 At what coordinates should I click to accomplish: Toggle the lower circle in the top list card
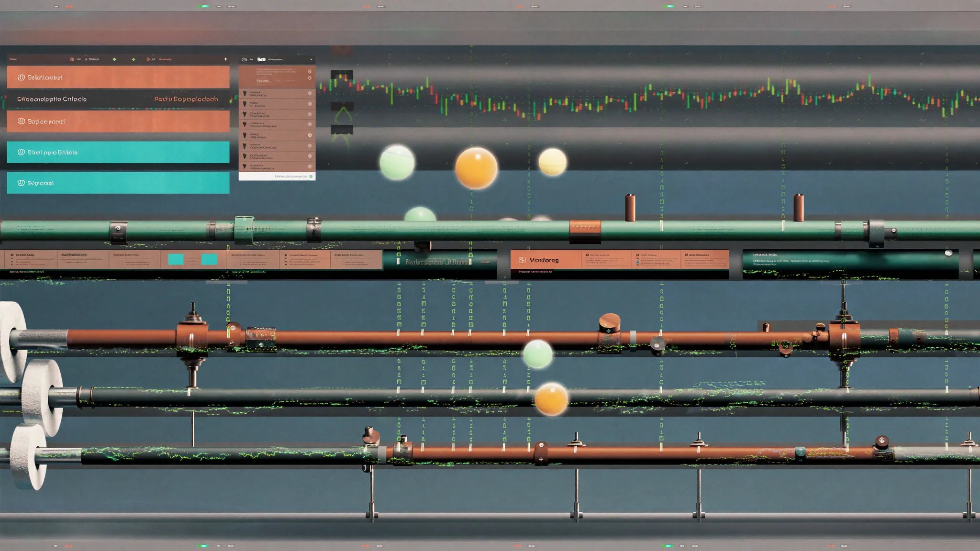(310, 78)
